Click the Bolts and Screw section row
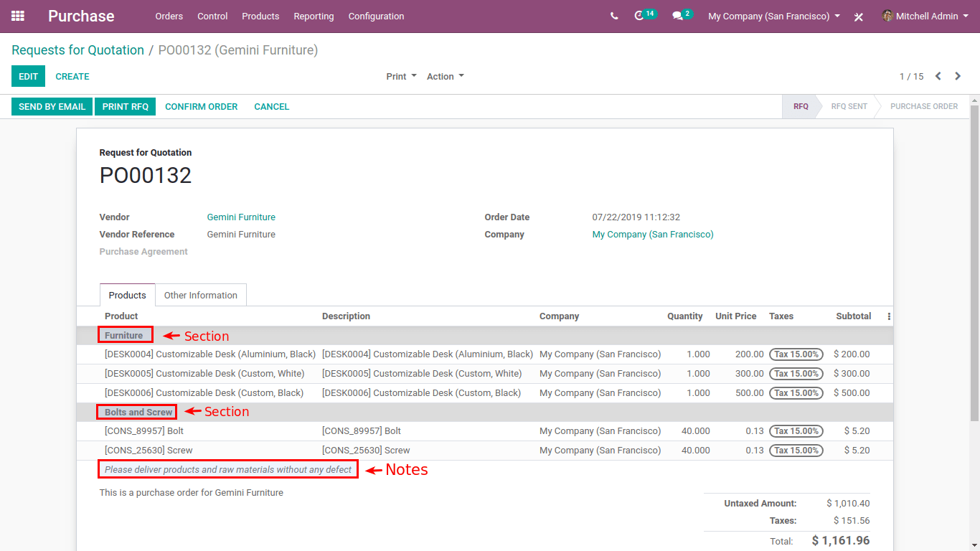This screenshot has width=980, height=551. 485,412
